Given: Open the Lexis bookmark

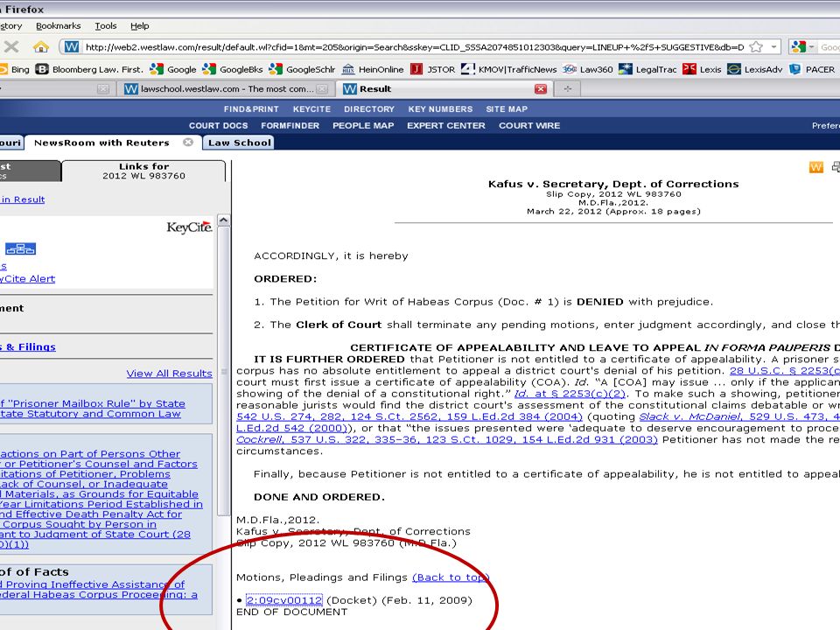Looking at the screenshot, I should tap(703, 69).
